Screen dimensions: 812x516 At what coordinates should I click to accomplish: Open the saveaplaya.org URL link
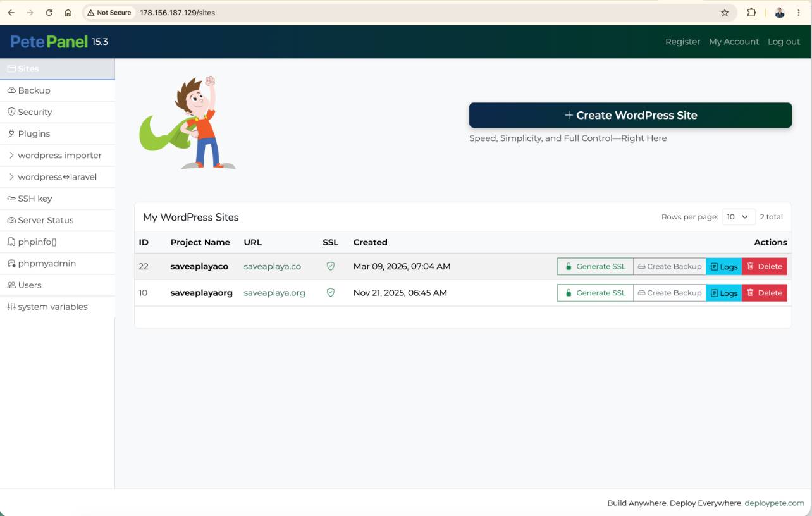[x=274, y=293]
